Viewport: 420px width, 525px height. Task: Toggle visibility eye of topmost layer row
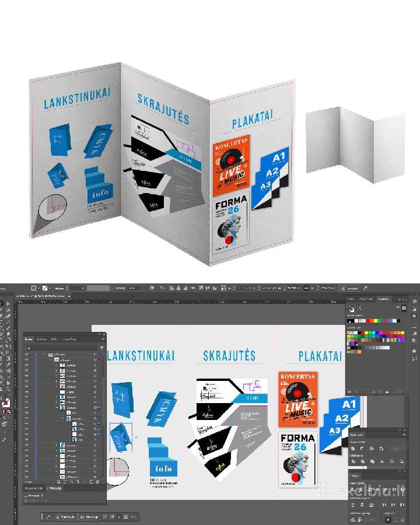[27, 354]
